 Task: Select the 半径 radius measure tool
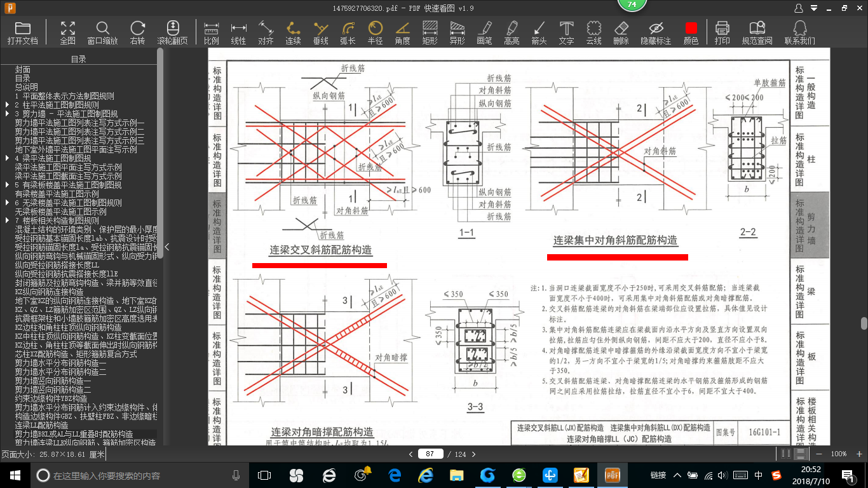tap(375, 32)
